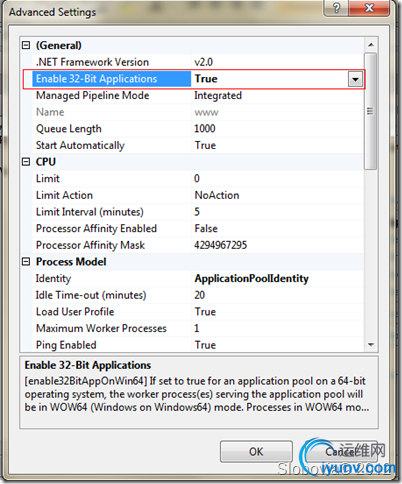
Task: Collapse the CPU section
Action: click(26, 162)
